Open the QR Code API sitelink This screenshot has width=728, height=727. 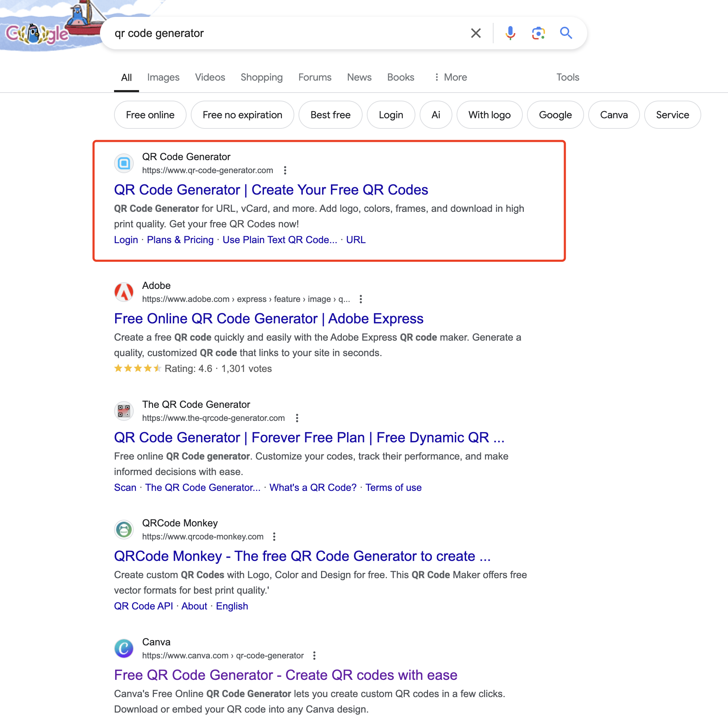[143, 606]
